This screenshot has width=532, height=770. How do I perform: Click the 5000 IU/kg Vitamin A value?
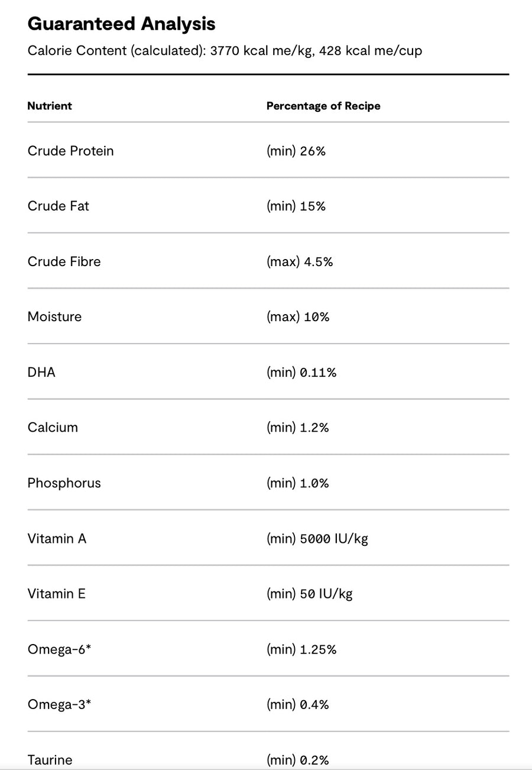point(317,538)
